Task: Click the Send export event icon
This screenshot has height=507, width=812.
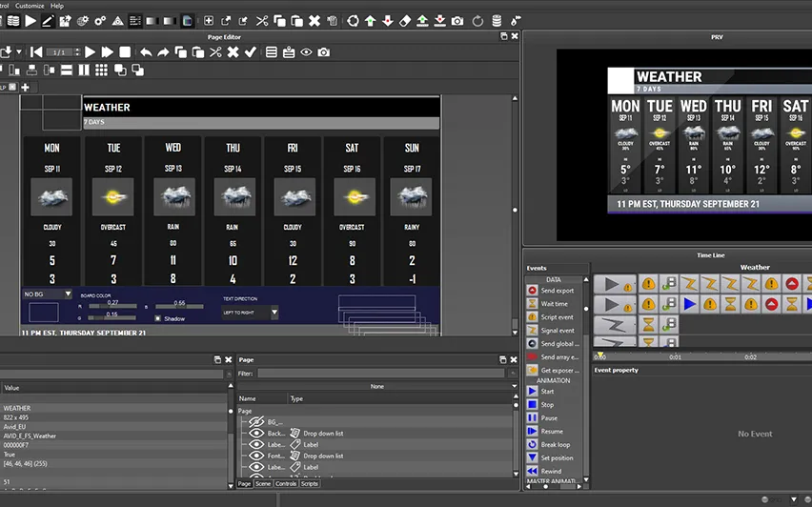Action: tap(532, 291)
